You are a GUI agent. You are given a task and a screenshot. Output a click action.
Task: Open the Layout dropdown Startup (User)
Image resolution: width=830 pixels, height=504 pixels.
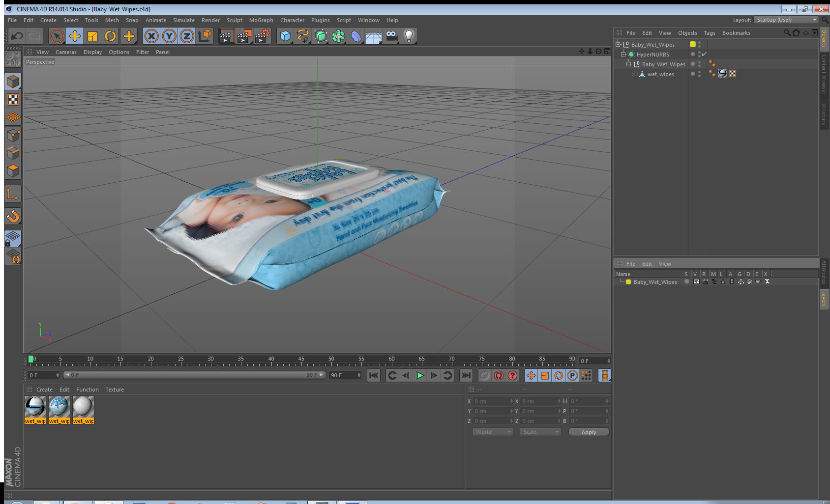coord(786,20)
